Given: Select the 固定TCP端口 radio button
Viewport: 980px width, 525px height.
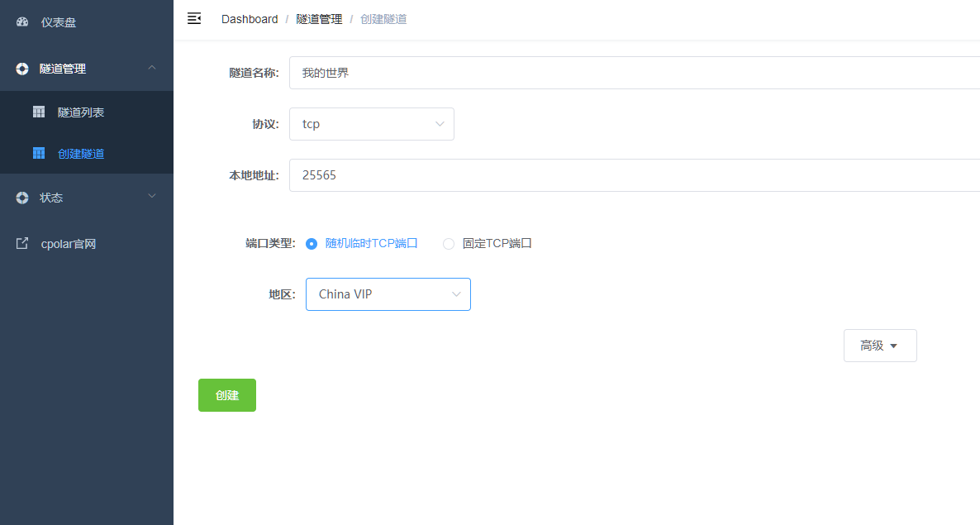Looking at the screenshot, I should click(447, 244).
